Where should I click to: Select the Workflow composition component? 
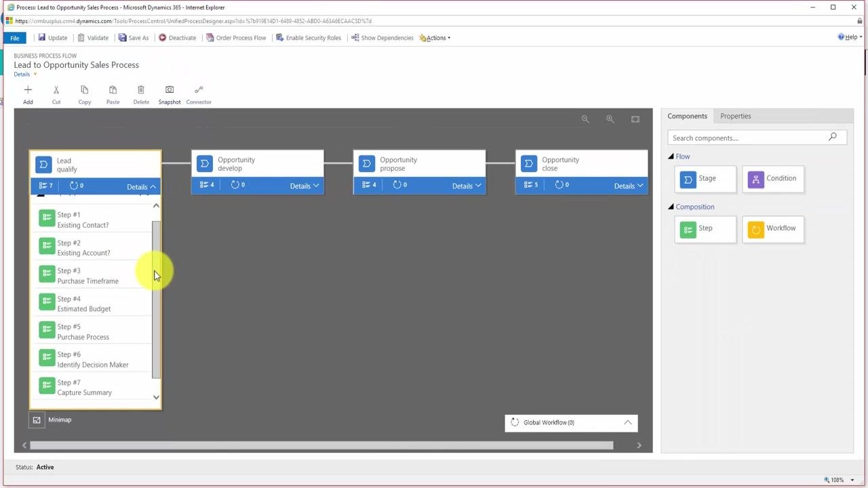(773, 229)
